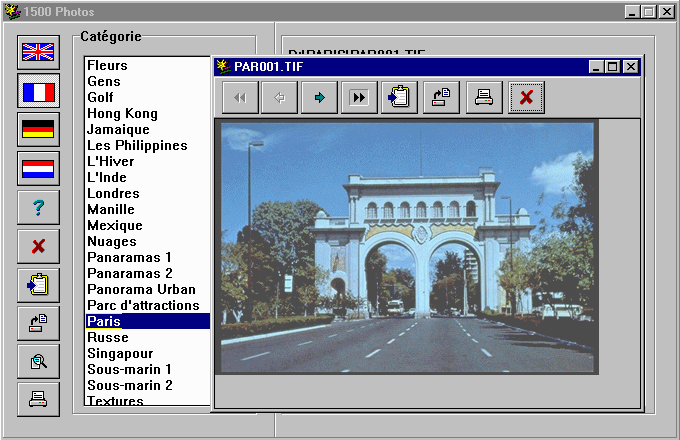Print the photo from PAR001.TIF viewer toolbar
Image resolution: width=680 pixels, height=440 pixels.
(x=483, y=97)
